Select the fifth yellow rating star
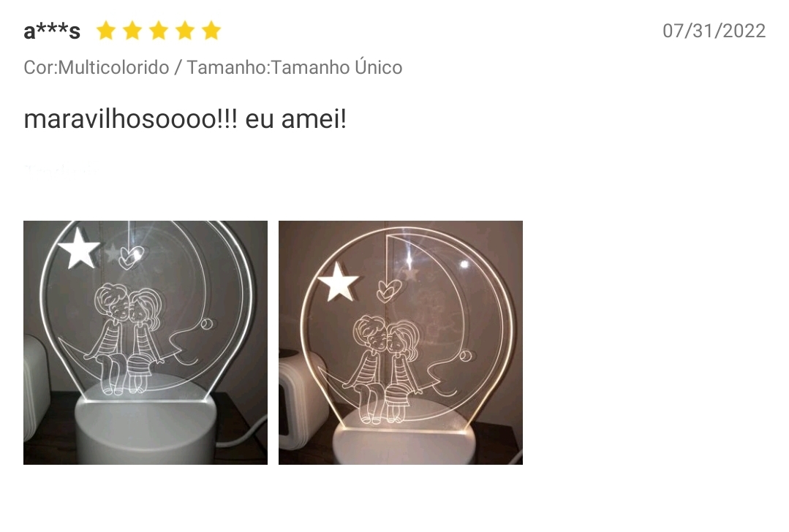The width and height of the screenshot is (789, 532). coord(211,31)
